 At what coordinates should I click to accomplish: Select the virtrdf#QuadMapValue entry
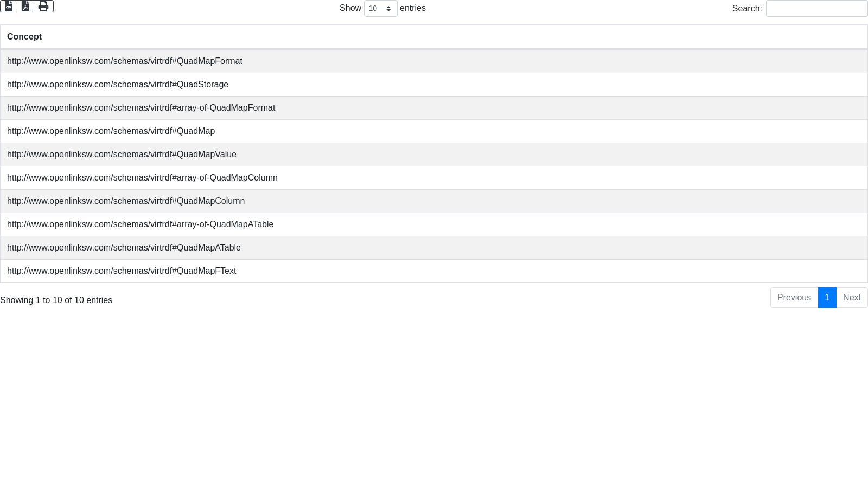122,155
